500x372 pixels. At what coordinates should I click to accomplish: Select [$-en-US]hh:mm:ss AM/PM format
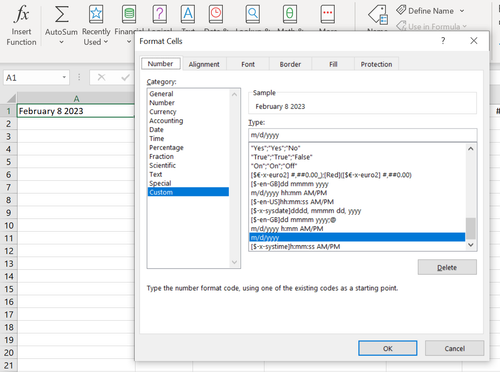(357, 202)
